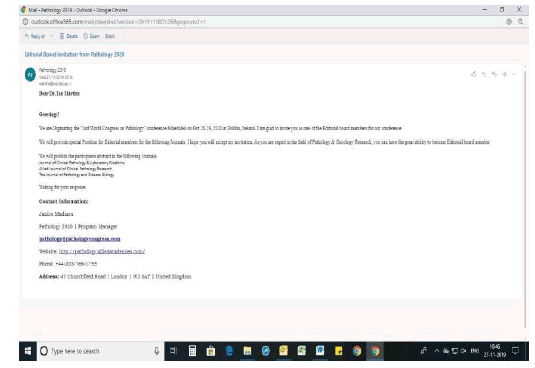
Task: Click the volume icon in system tray
Action: pyautogui.click(x=464, y=351)
